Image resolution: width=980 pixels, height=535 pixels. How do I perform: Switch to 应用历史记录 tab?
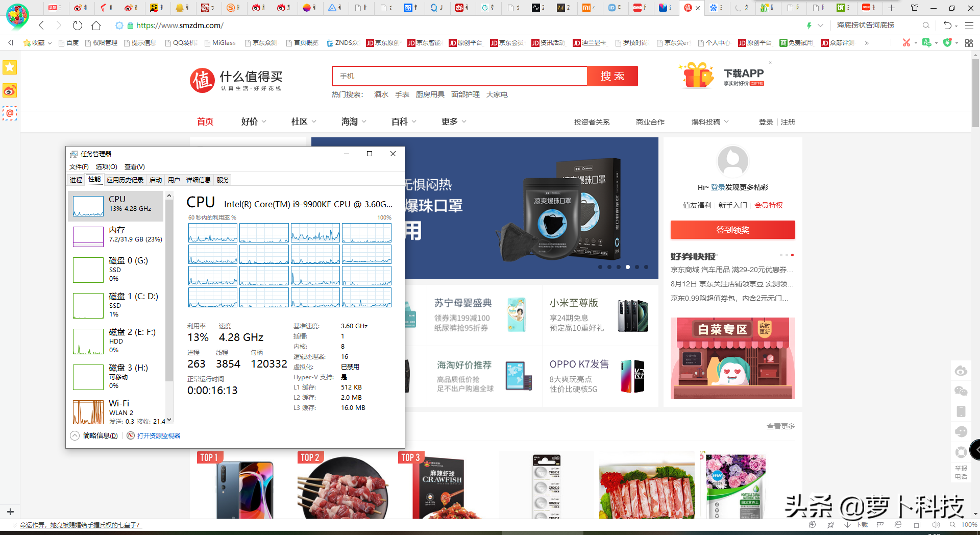(x=125, y=180)
